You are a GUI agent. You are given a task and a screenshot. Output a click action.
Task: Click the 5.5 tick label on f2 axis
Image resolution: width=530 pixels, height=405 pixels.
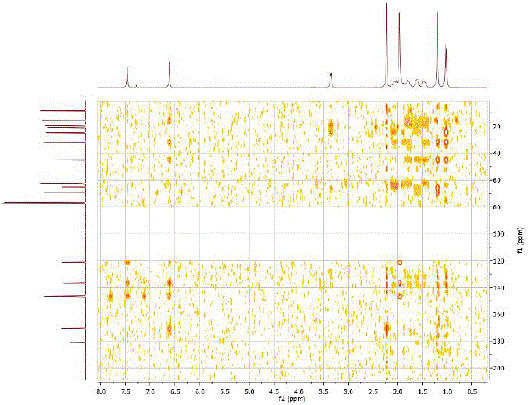pyautogui.click(x=224, y=391)
